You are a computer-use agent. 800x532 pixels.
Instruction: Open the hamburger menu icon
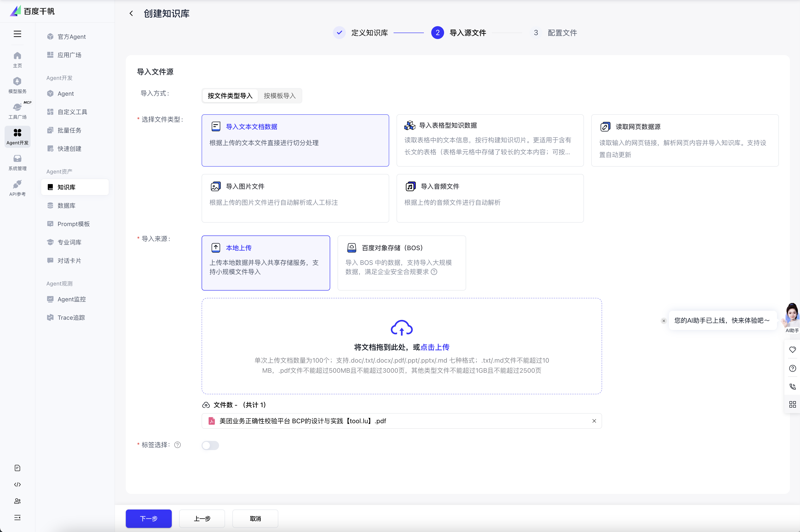[17, 34]
